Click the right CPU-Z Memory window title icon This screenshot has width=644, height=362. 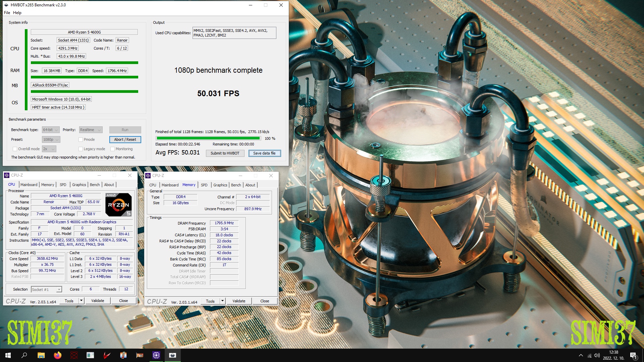[148, 176]
